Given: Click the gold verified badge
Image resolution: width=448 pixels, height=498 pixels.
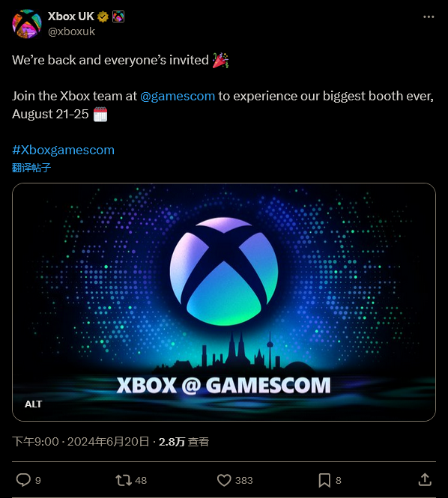Looking at the screenshot, I should point(103,16).
